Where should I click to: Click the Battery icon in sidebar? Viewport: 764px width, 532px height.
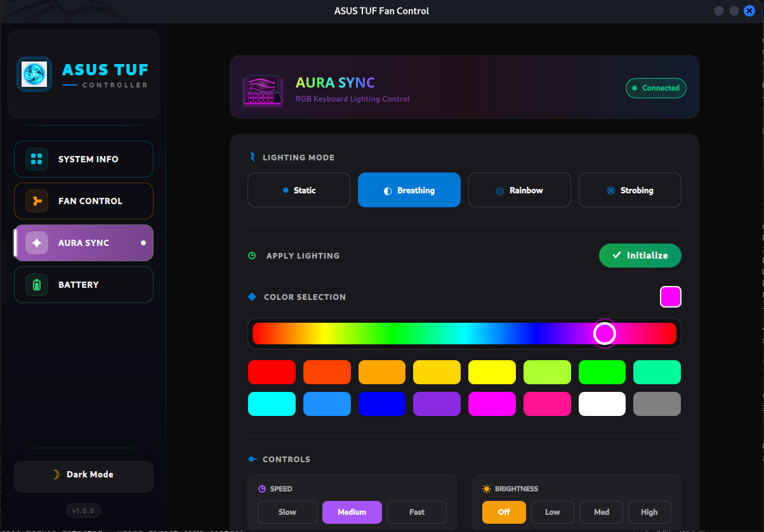(x=37, y=285)
